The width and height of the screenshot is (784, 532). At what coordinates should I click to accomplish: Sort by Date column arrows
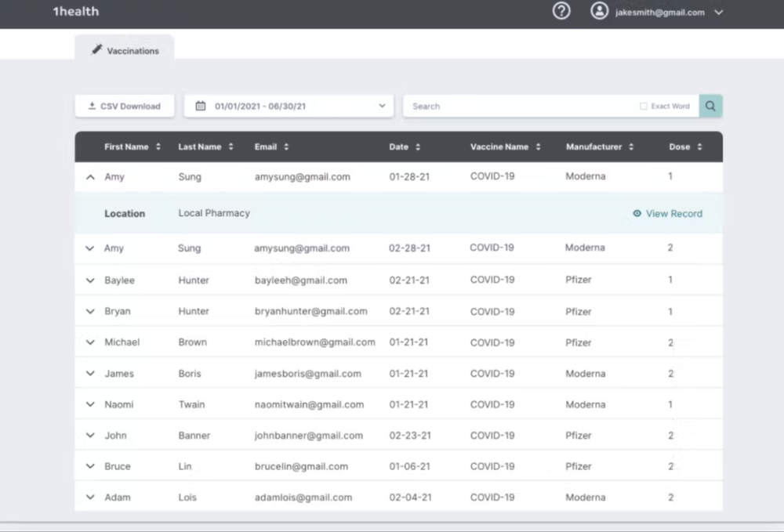tap(418, 147)
